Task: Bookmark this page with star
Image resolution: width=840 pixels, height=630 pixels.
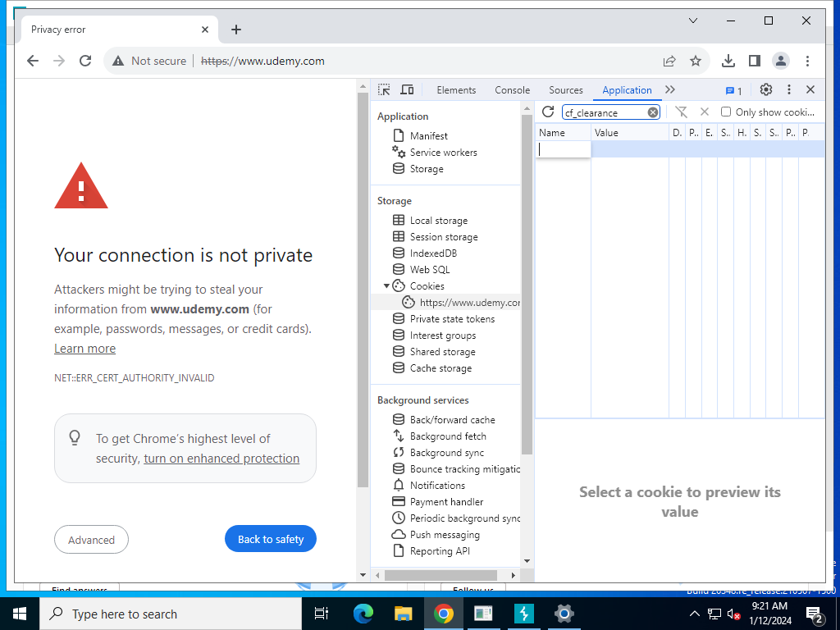Action: click(x=696, y=61)
